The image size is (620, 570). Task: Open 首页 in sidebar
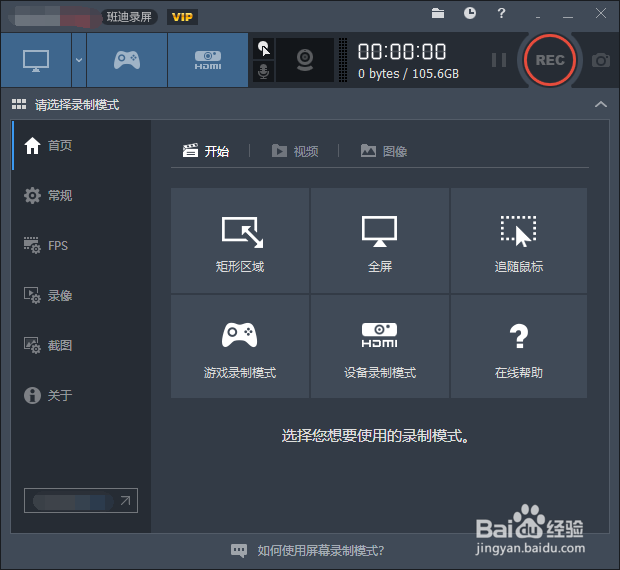(81, 145)
